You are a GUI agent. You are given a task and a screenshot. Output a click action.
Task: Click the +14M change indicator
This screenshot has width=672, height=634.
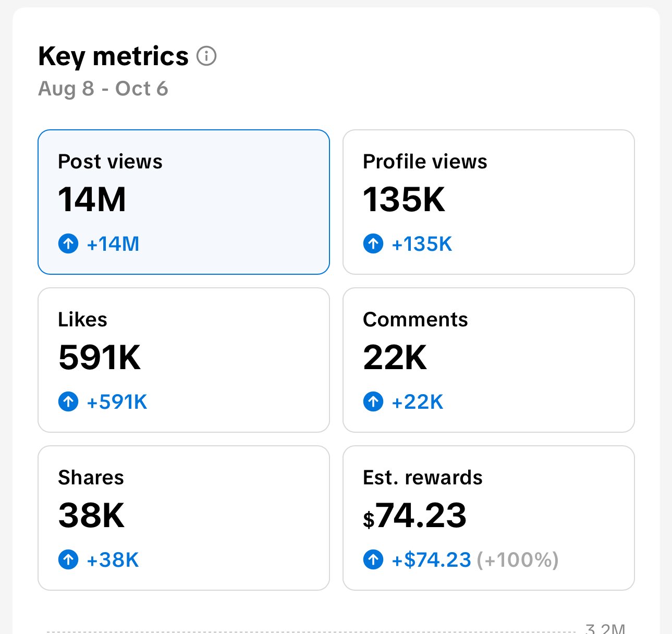click(113, 243)
